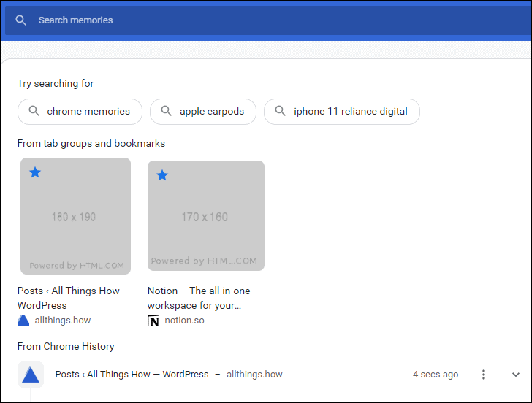Click magnifier icon in chrome memories chip

[34, 111]
